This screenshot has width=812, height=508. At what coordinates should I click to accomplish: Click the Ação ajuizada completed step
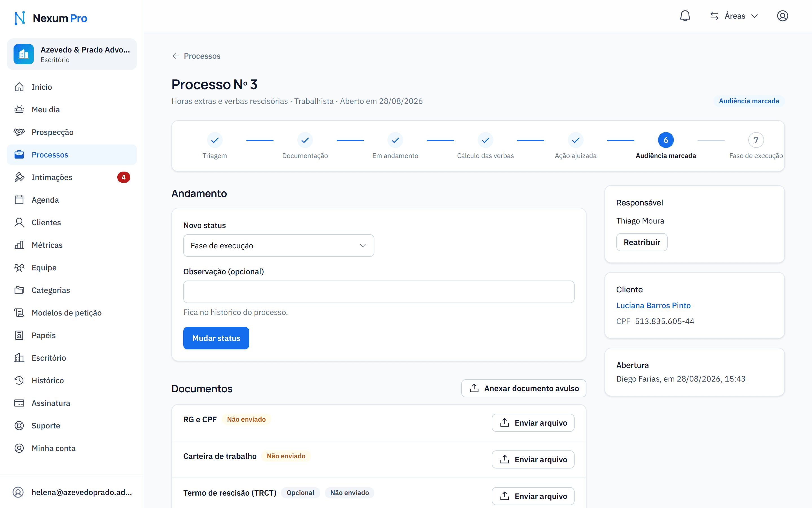click(x=576, y=140)
